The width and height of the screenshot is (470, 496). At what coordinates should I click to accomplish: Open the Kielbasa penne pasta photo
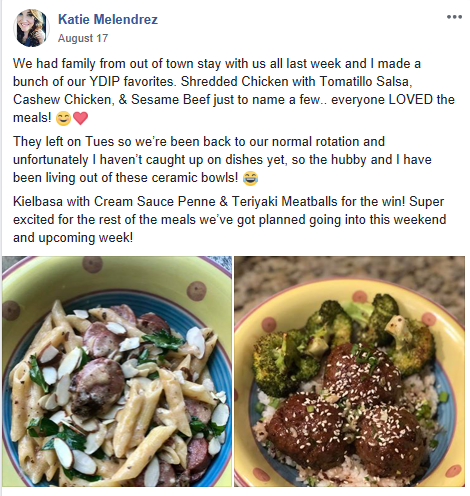(117, 371)
